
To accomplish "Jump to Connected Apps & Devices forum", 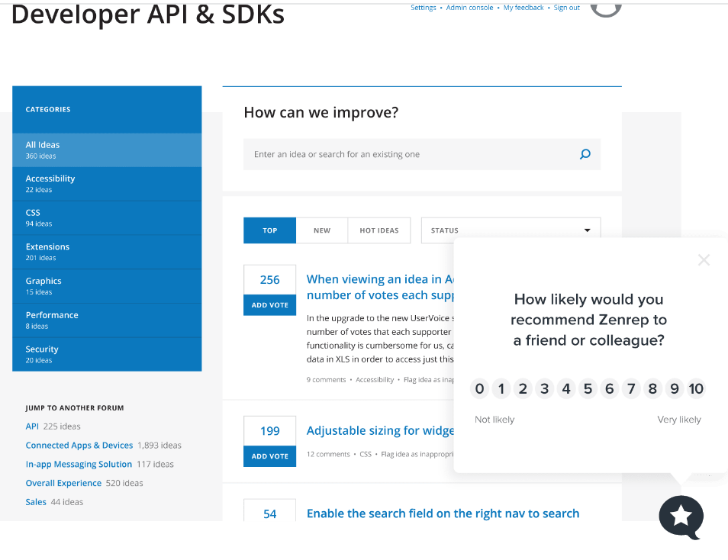I will [79, 446].
